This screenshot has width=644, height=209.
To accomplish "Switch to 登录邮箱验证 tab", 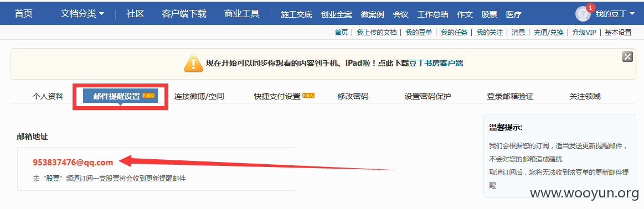I will [x=510, y=97].
